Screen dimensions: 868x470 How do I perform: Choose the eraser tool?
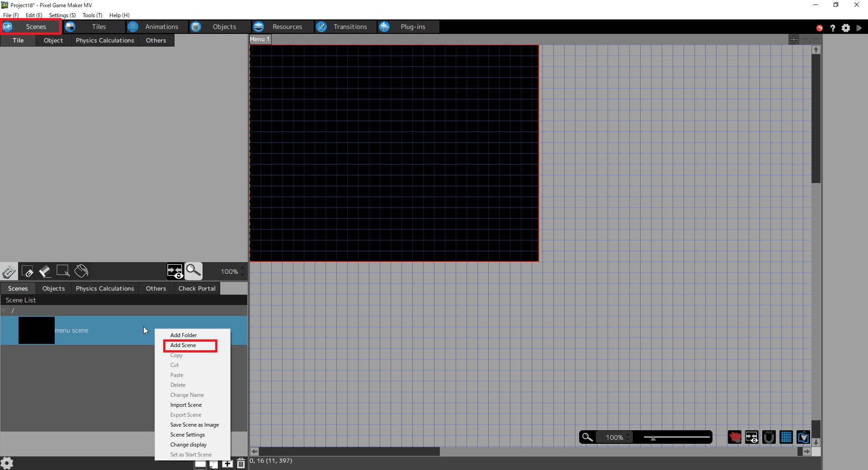45,272
